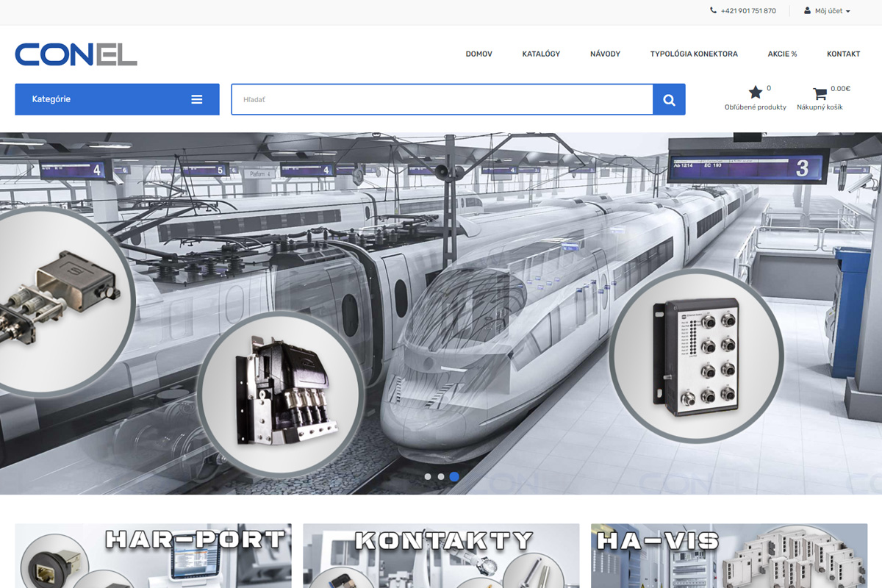Click the cart total 0.00€
Image resolution: width=882 pixels, height=588 pixels.
(x=840, y=89)
